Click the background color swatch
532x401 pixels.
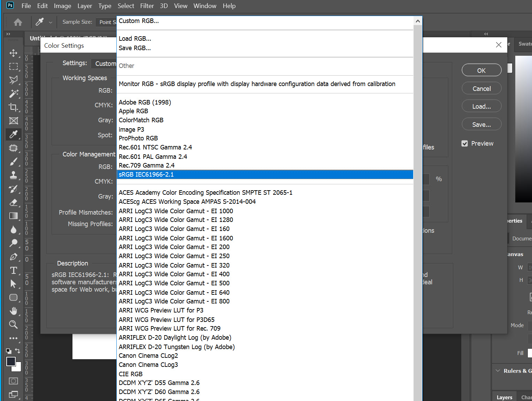click(x=18, y=368)
